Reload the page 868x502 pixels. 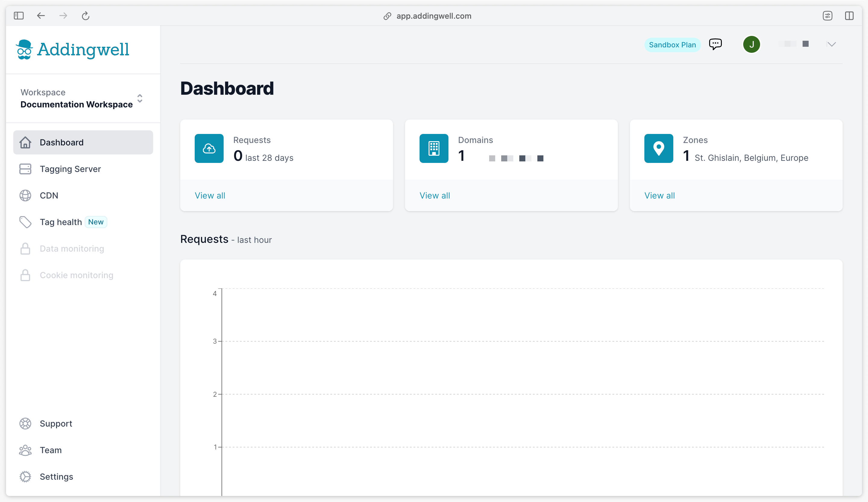coord(85,16)
